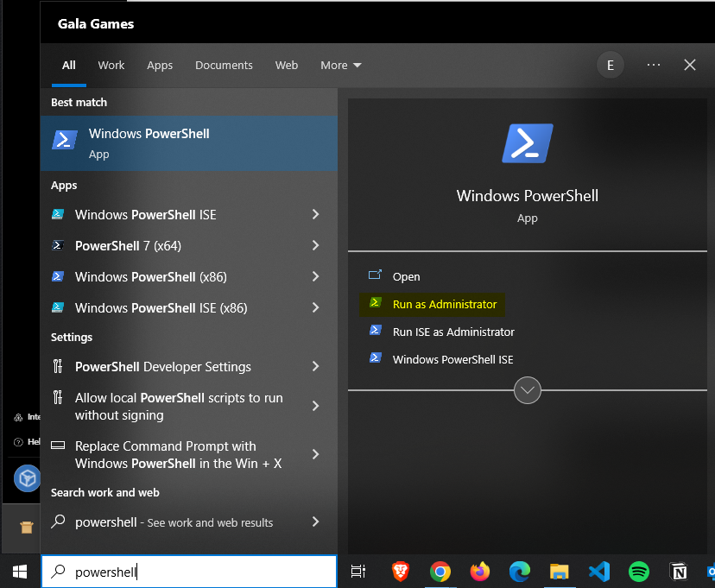This screenshot has height=588, width=715.
Task: Open the Windows PowerShell best match result
Action: point(189,143)
